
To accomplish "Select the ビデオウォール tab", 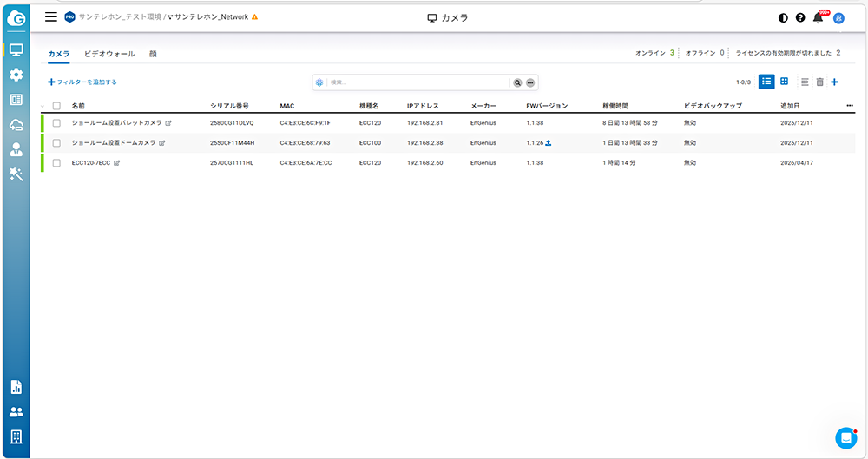I will (x=109, y=54).
